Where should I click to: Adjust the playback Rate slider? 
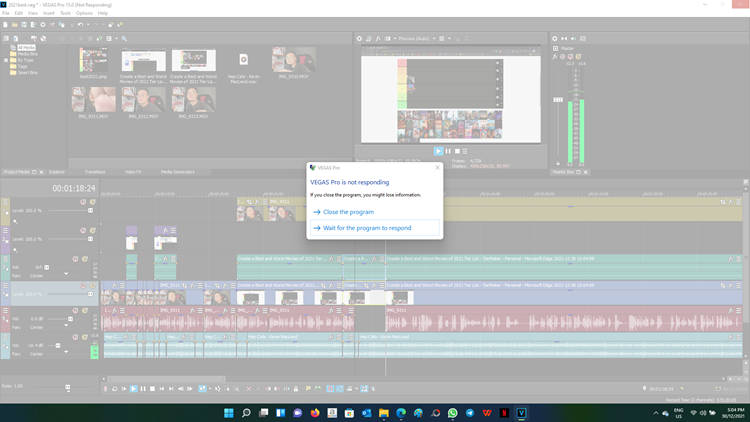(x=67, y=387)
